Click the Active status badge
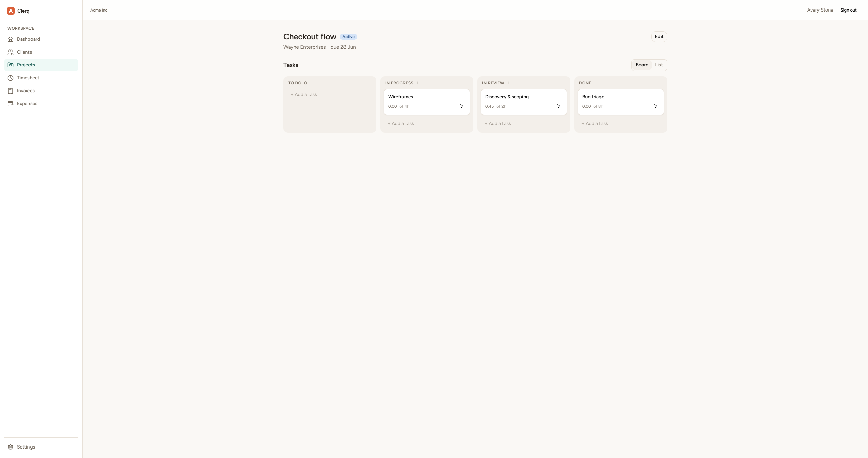The height and width of the screenshot is (458, 868). click(x=349, y=37)
